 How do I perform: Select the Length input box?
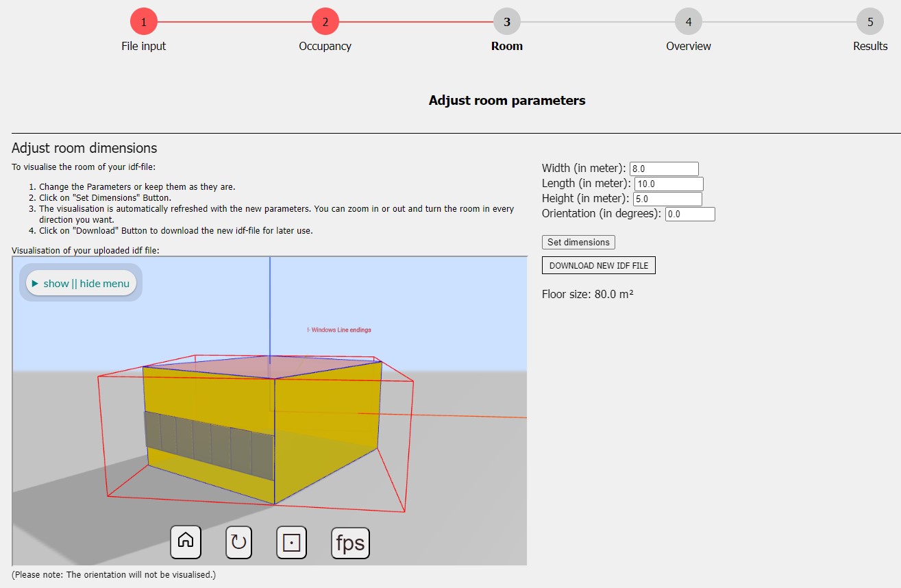click(x=668, y=184)
